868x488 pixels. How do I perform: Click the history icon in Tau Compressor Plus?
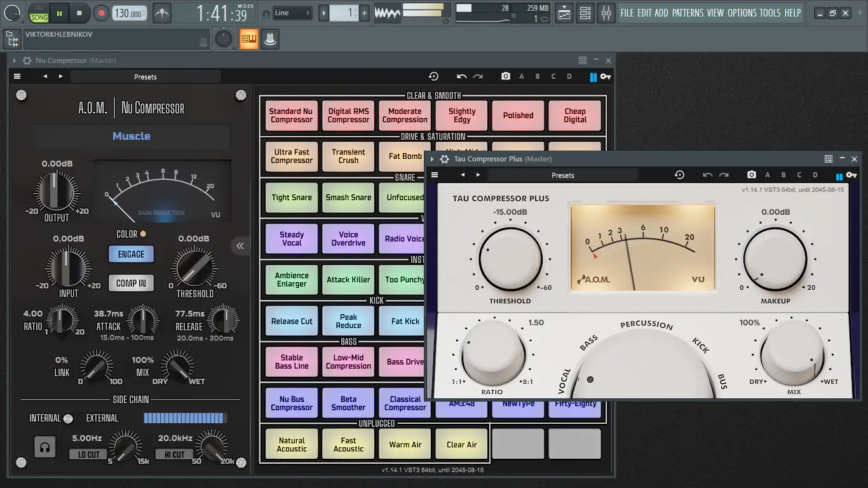click(679, 175)
